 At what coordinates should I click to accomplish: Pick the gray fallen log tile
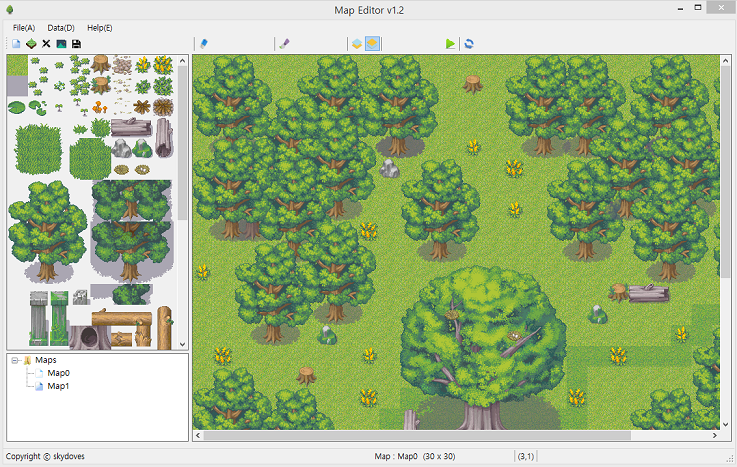tap(132, 127)
